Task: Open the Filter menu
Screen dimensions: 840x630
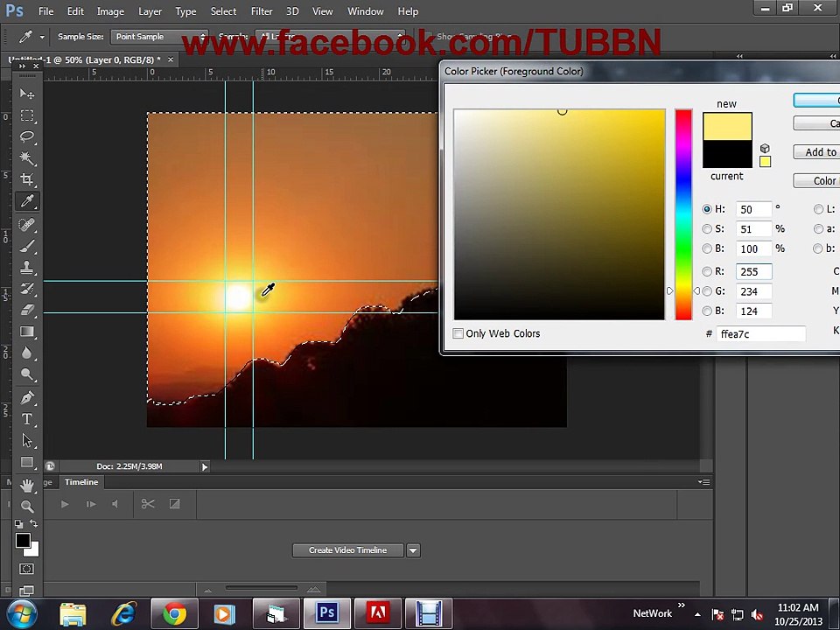Action: tap(262, 11)
